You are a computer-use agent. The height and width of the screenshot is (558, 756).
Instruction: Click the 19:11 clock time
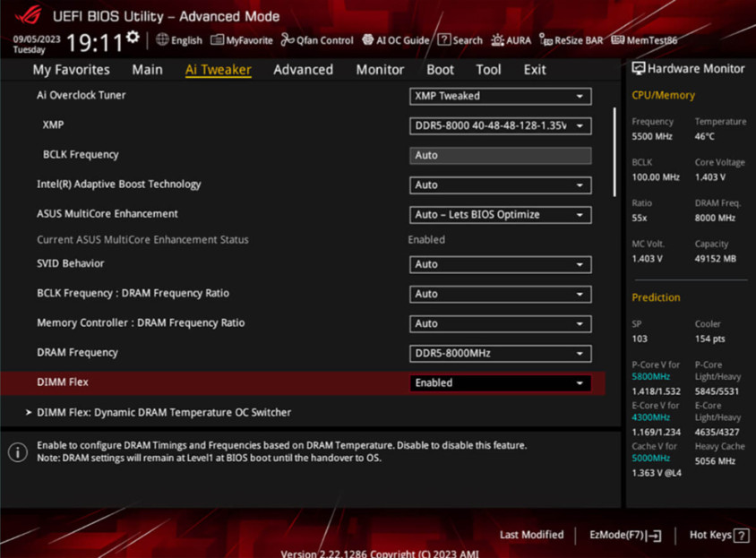95,42
